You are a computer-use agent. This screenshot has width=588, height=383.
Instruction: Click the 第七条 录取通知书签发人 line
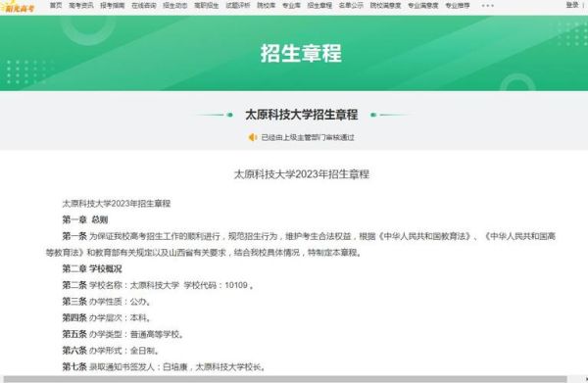165,367
